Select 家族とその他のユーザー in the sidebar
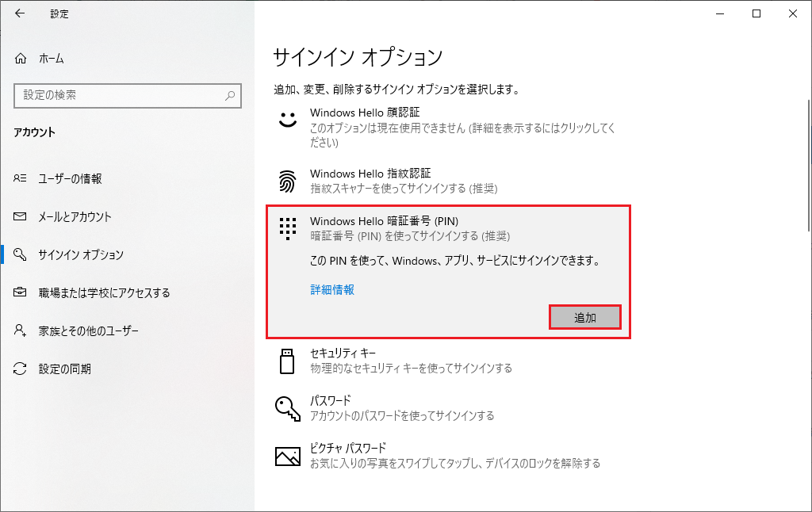 click(x=88, y=331)
